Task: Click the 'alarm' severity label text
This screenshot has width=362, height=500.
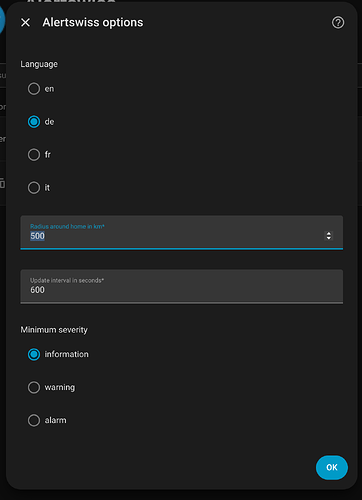Action: (55, 420)
